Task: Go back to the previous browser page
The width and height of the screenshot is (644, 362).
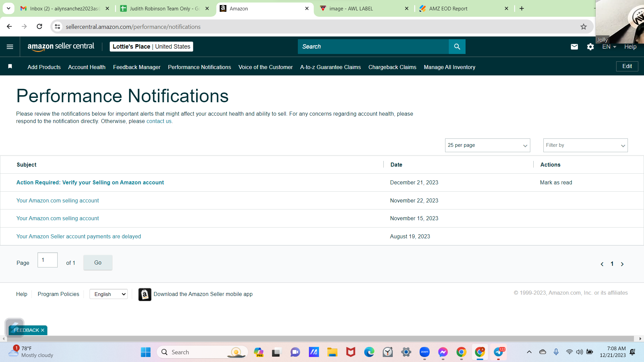Action: [9, 26]
